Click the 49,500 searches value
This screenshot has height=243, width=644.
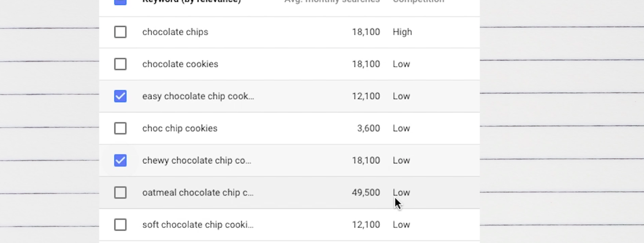click(x=366, y=193)
